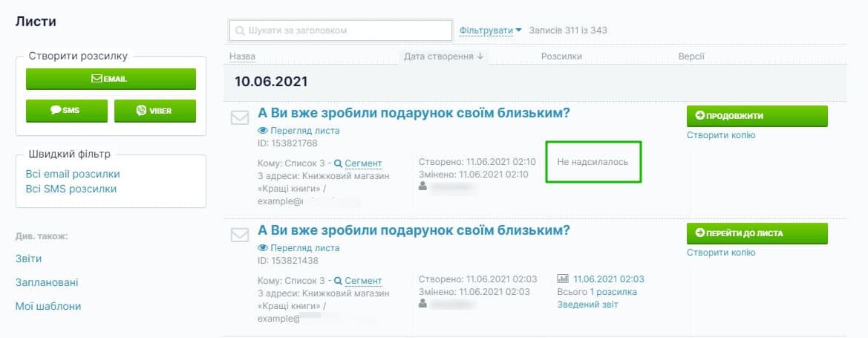The image size is (868, 338).
Task: Click envelope icon of letter 153821438
Action: tap(239, 235)
